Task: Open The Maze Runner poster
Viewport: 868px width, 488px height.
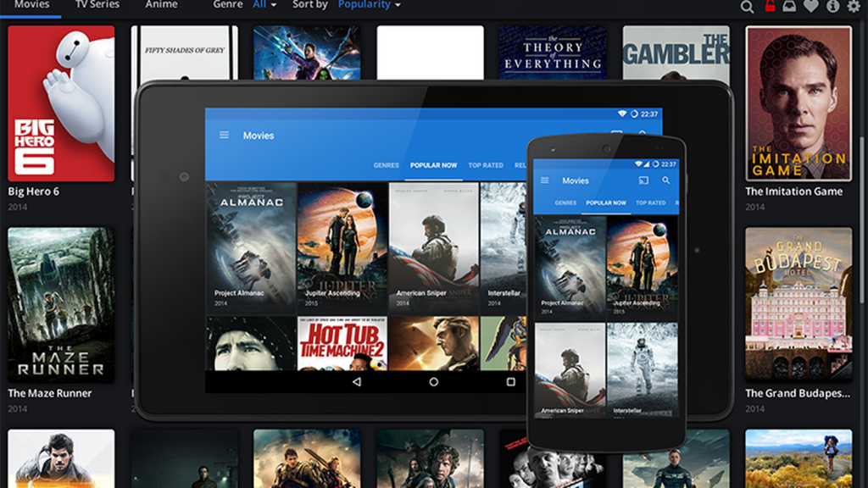Action: 61,305
